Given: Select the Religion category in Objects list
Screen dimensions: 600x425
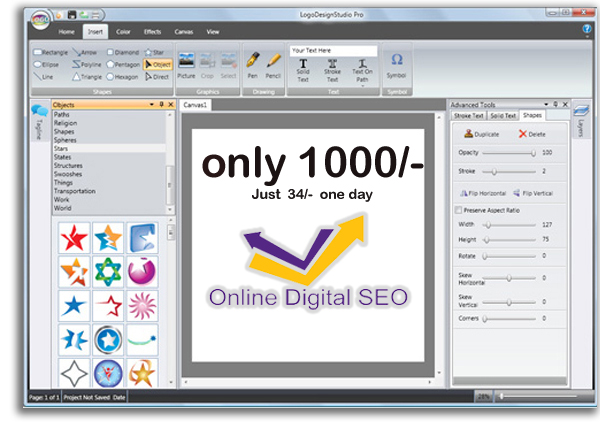Looking at the screenshot, I should (x=109, y=123).
